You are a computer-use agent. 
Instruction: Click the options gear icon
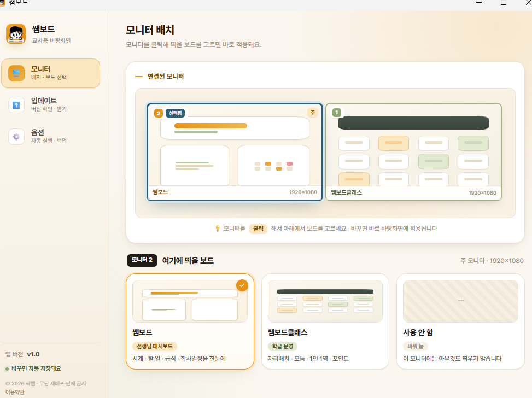[16, 137]
